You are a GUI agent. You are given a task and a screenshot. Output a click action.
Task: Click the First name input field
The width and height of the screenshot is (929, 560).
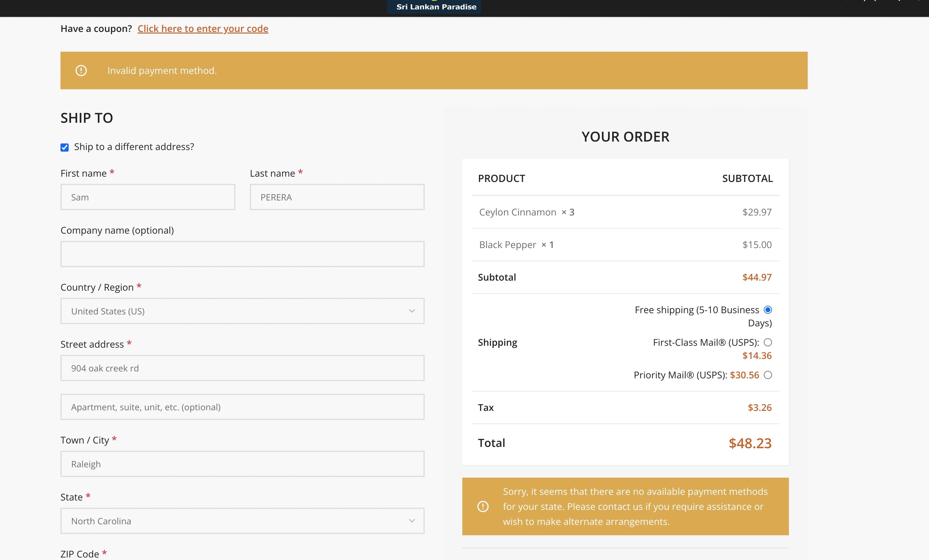147,197
